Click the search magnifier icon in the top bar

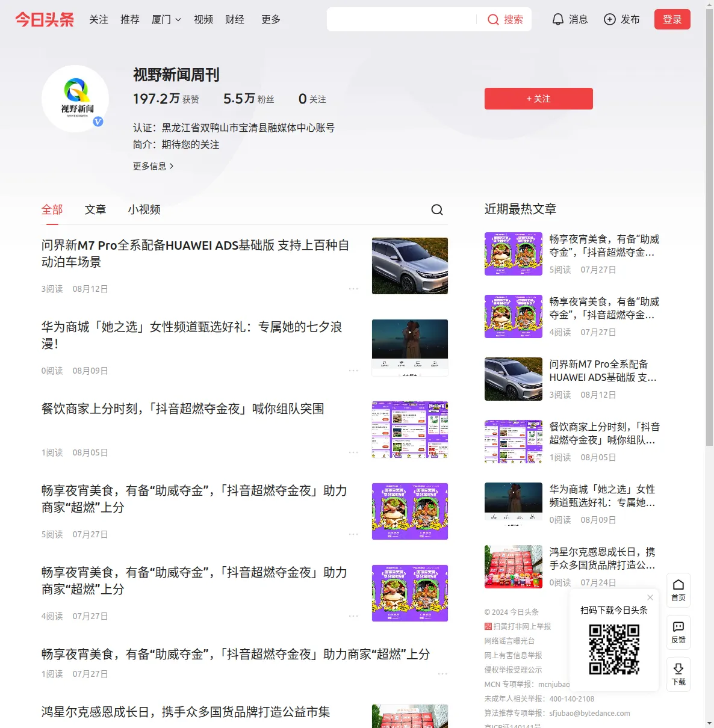pyautogui.click(x=493, y=19)
